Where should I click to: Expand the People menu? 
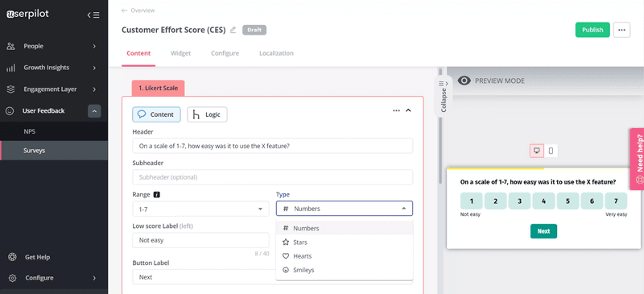coord(94,46)
